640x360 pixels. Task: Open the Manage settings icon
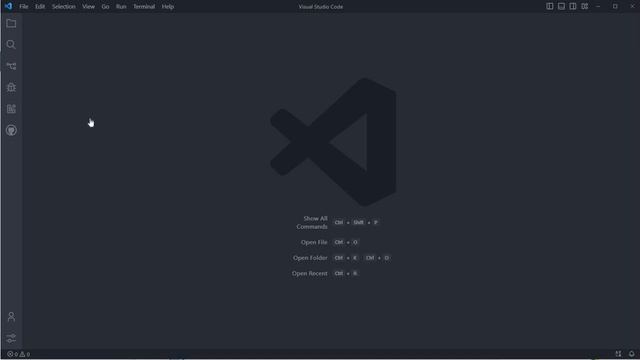point(11,338)
